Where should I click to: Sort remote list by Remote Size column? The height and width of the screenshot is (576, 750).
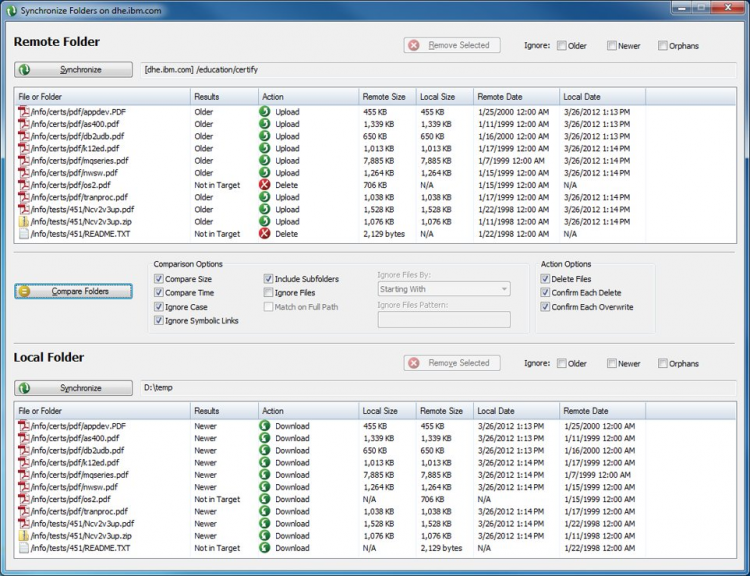pyautogui.click(x=384, y=97)
